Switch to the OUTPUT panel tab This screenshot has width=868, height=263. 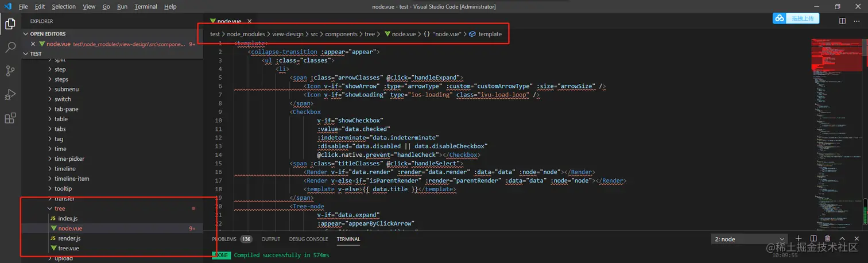pos(271,239)
